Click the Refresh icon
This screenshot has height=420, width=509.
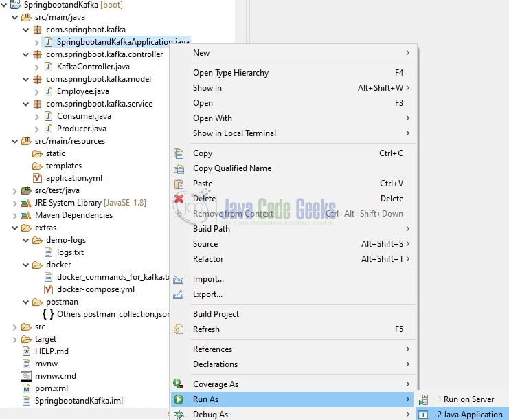179,329
